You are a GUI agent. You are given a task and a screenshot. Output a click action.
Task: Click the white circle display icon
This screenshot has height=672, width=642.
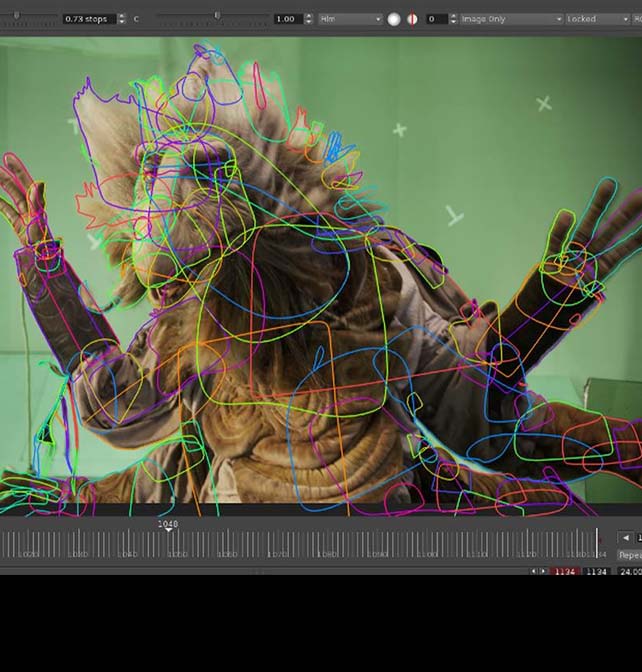point(393,19)
